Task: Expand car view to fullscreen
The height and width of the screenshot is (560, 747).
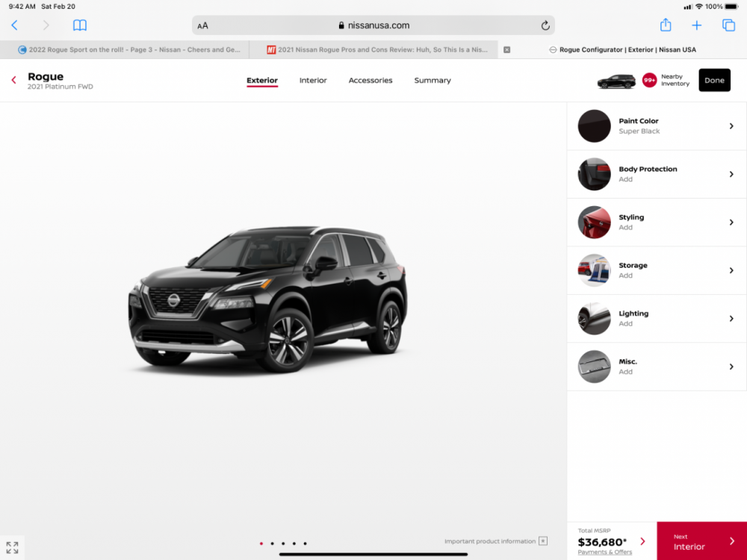Action: [12, 547]
